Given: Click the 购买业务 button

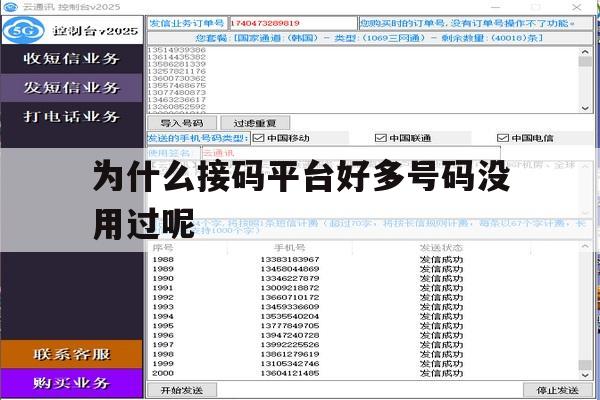Looking at the screenshot, I should [72, 383].
